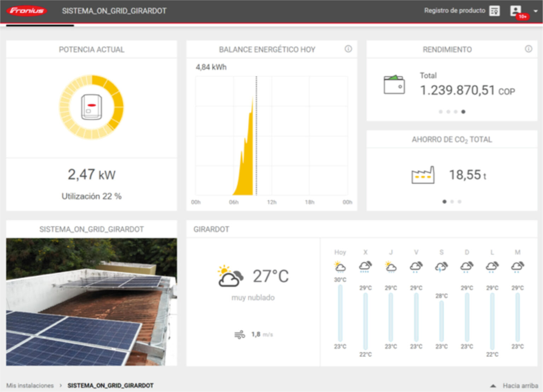Open the product registration certificate icon

point(494,11)
